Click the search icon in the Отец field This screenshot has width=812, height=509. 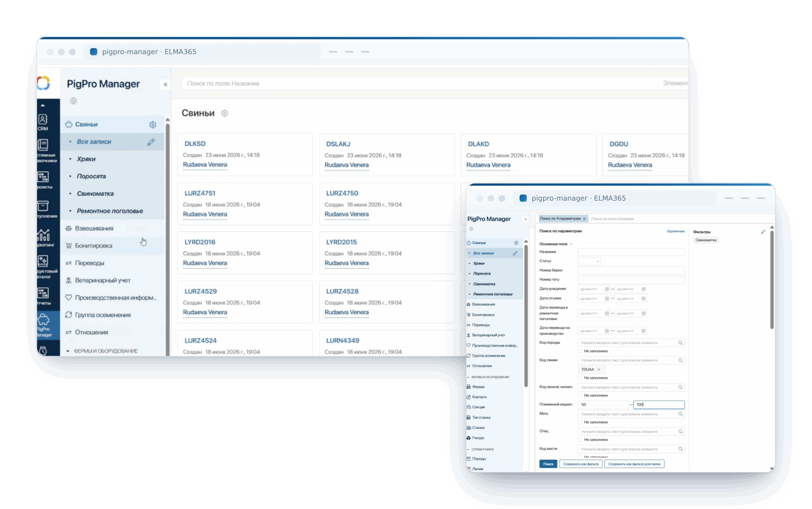click(680, 432)
